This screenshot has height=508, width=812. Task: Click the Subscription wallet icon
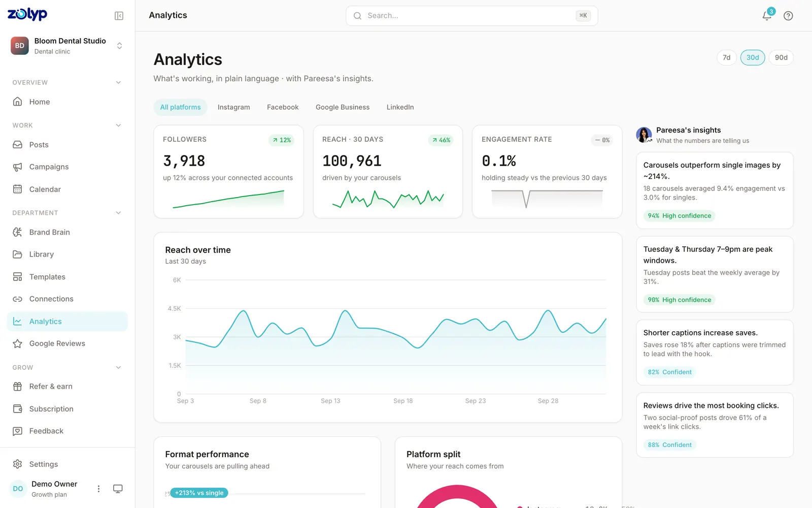coord(18,409)
